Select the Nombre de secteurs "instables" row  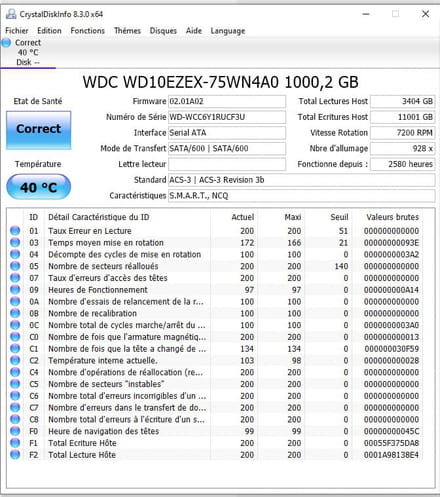coord(215,384)
